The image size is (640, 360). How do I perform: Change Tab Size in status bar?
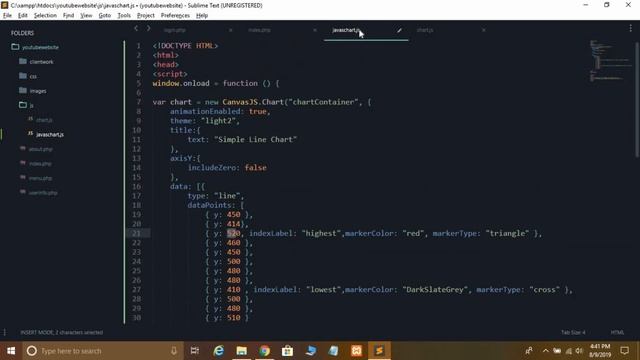coord(573,332)
